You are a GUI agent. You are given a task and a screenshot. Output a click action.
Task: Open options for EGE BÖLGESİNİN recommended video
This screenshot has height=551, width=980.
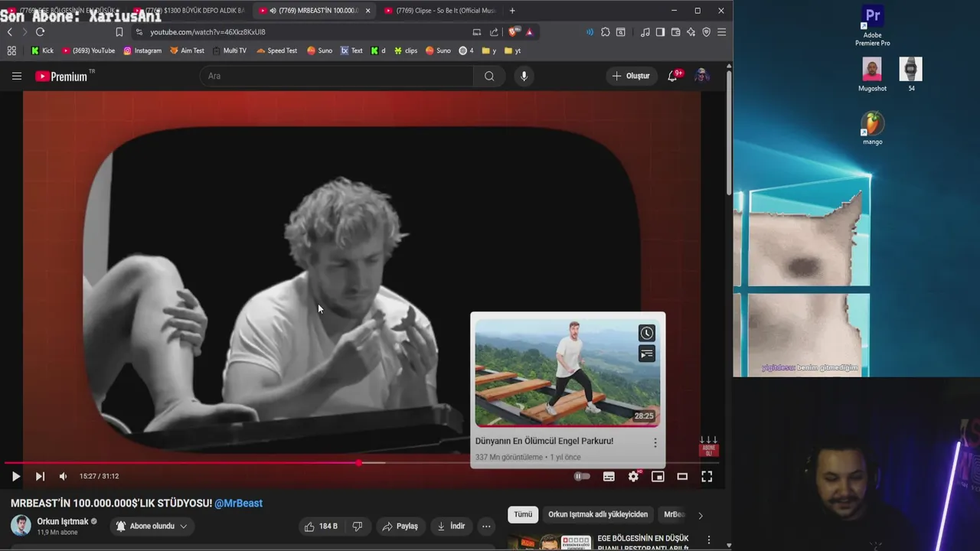709,540
